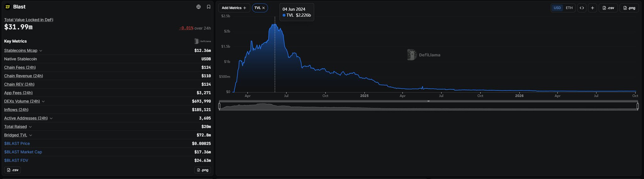
Task: Expand DEXs Volume (24h) details
Action: pos(43,101)
